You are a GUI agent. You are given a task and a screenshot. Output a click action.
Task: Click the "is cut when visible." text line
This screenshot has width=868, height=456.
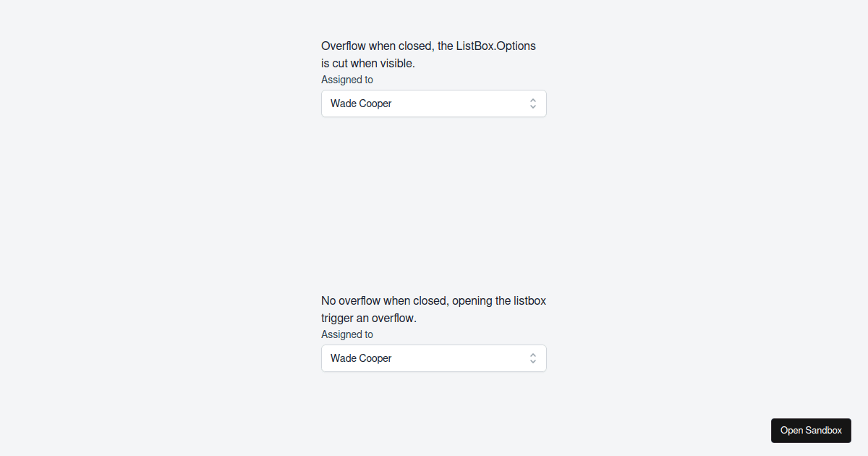pyautogui.click(x=368, y=63)
